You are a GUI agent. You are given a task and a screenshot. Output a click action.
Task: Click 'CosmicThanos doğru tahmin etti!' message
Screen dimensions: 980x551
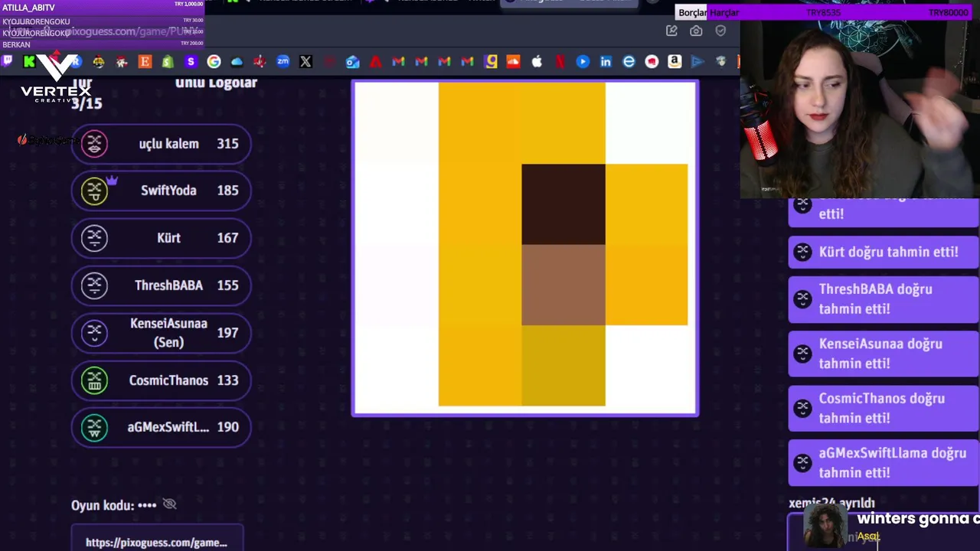point(884,408)
